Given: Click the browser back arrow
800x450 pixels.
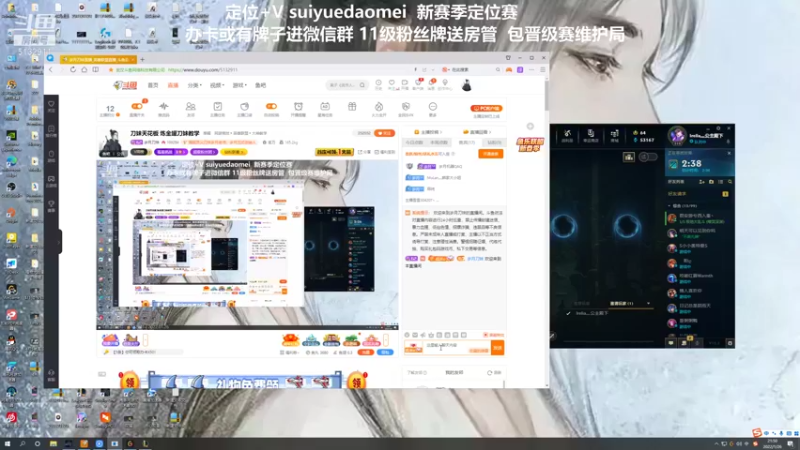Looking at the screenshot, I should pyautogui.click(x=51, y=69).
